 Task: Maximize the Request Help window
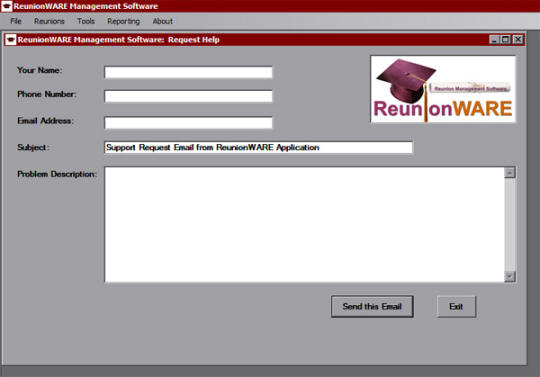tap(506, 40)
